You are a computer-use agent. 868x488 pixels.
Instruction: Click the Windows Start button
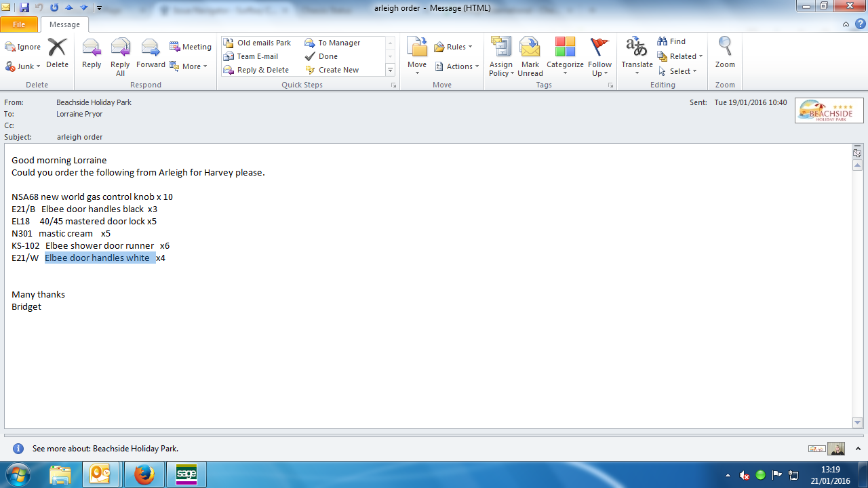(18, 474)
